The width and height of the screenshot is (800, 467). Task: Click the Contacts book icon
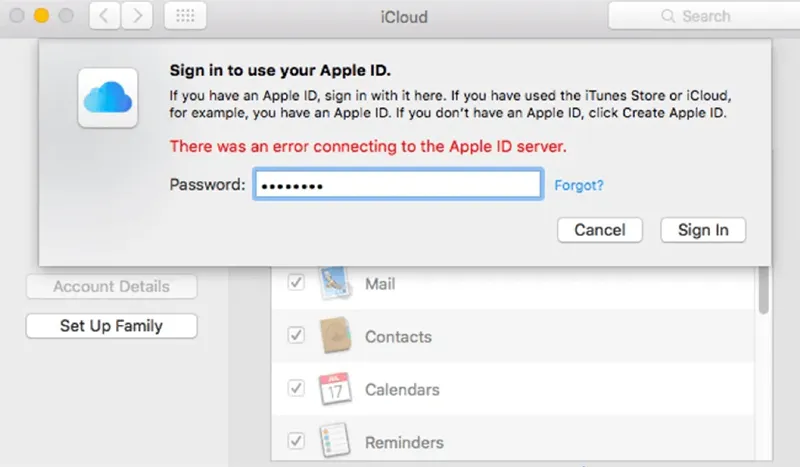pos(335,335)
